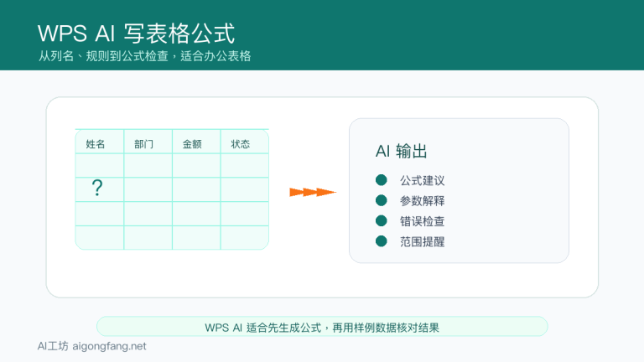Screen dimensions: 644x362
Task: Click the '范围提醒' list item
Action: [423, 241]
